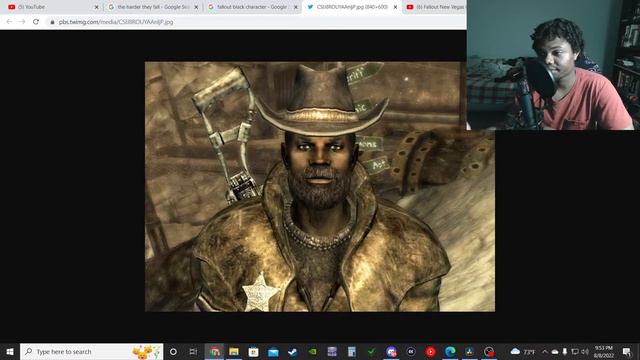The width and height of the screenshot is (640, 360).
Task: Close 'fallout black character' tab
Action: pyautogui.click(x=296, y=7)
